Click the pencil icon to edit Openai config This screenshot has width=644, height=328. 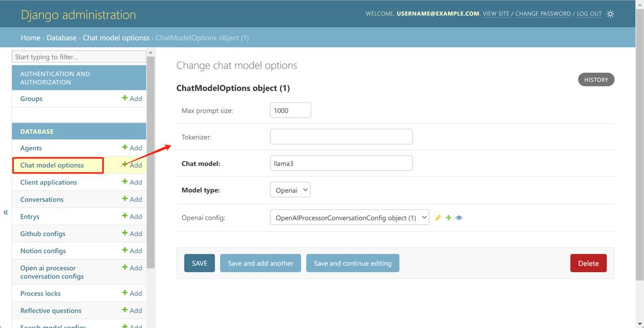[438, 218]
